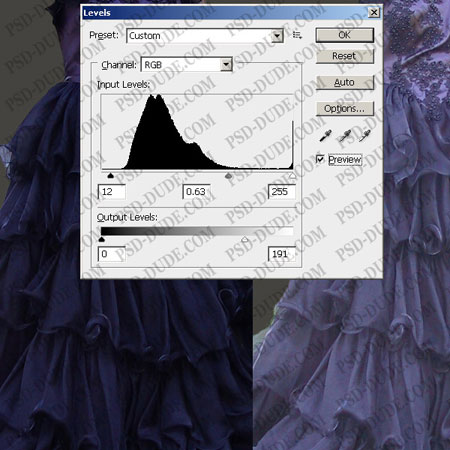Open the preset options menu icon
Viewport: 450px width, 450px height.
[297, 35]
